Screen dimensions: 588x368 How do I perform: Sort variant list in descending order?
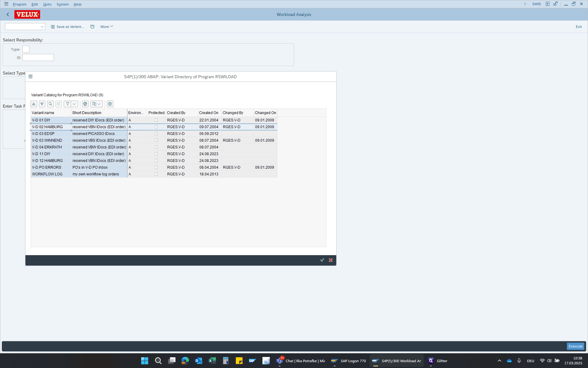pyautogui.click(x=42, y=104)
